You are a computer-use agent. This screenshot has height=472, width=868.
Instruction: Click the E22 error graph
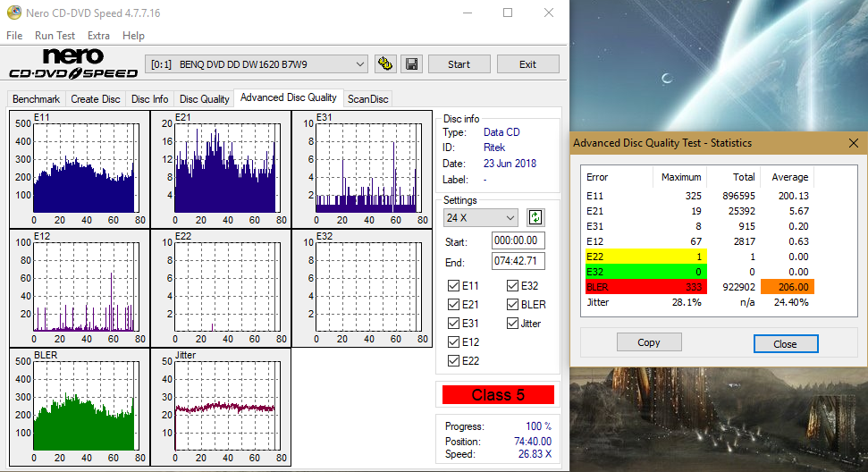tap(221, 288)
